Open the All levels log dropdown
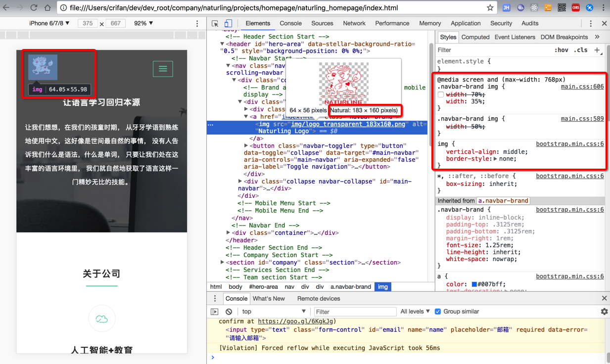The height and width of the screenshot is (364, 610). point(415,312)
